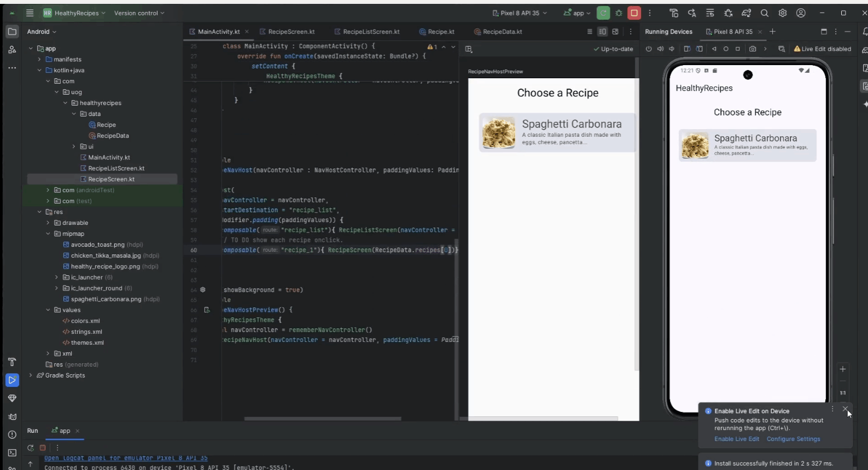Rerun app in Run panel toolbar
The height and width of the screenshot is (470, 868).
[x=31, y=448]
